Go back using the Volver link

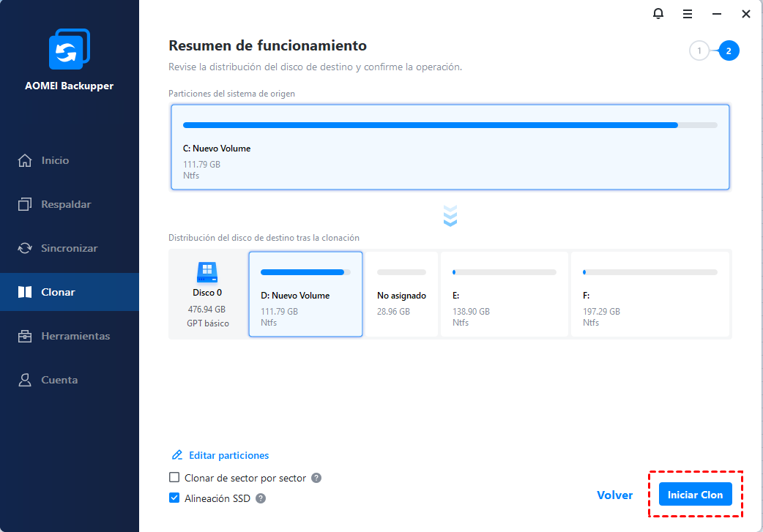click(x=614, y=495)
